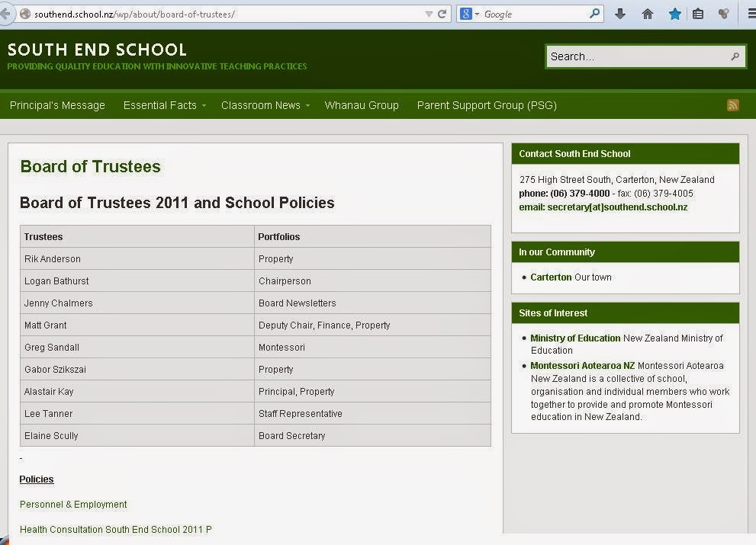Click the Montessori portfolio cell
Screen dimensions: 756x545
click(373, 348)
